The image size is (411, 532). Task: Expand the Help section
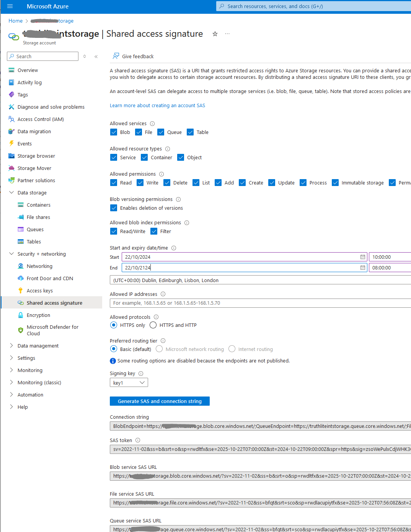coord(11,407)
